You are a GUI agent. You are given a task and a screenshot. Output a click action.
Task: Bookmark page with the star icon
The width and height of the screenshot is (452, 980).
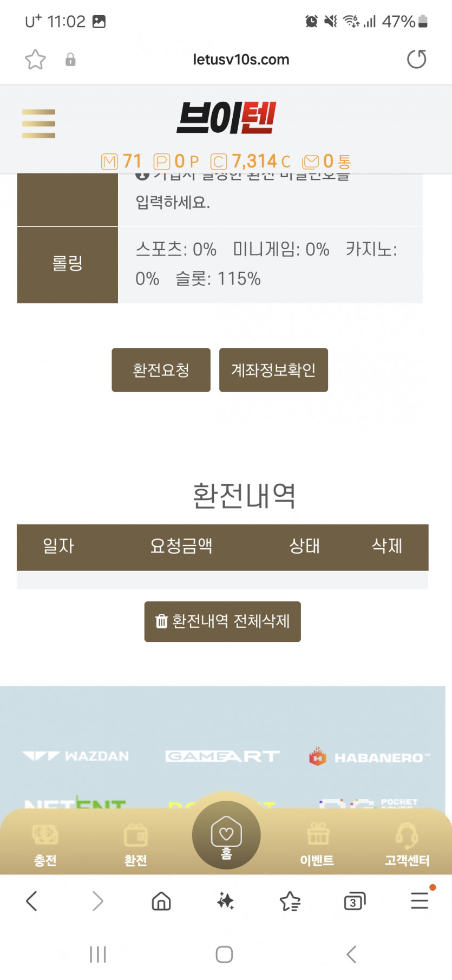(35, 60)
